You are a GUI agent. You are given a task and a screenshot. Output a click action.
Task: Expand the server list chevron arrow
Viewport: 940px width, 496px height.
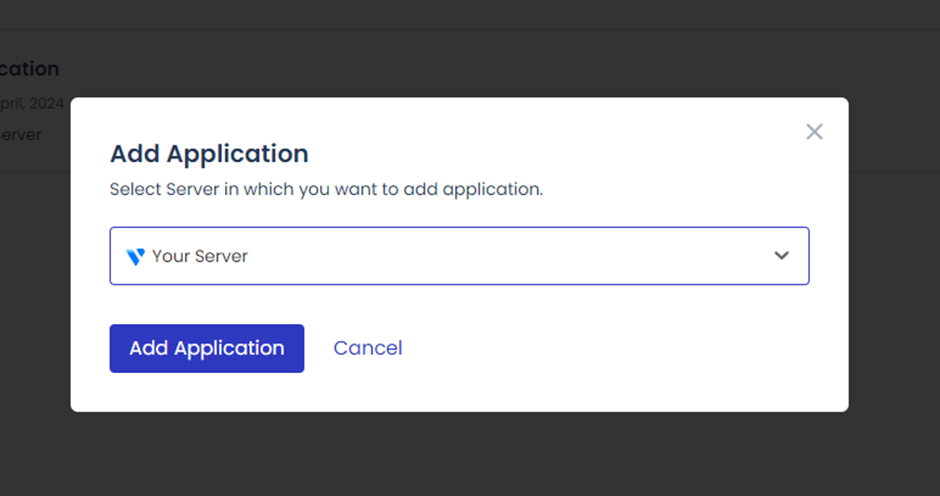coord(782,256)
